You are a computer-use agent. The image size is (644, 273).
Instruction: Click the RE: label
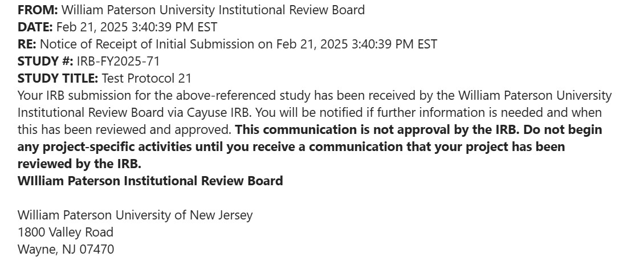27,44
